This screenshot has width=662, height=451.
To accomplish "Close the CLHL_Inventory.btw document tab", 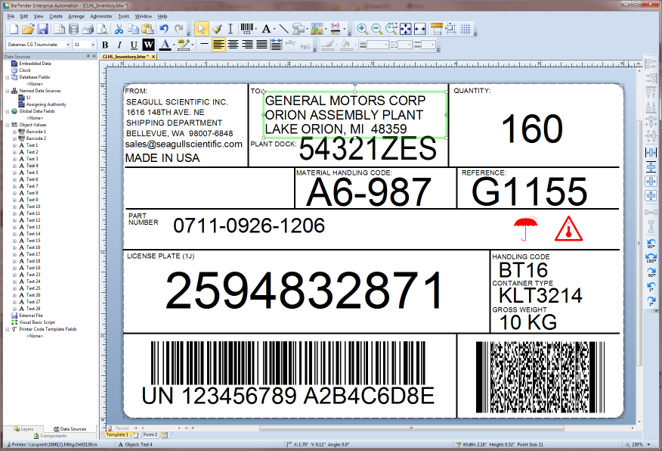I will 153,56.
